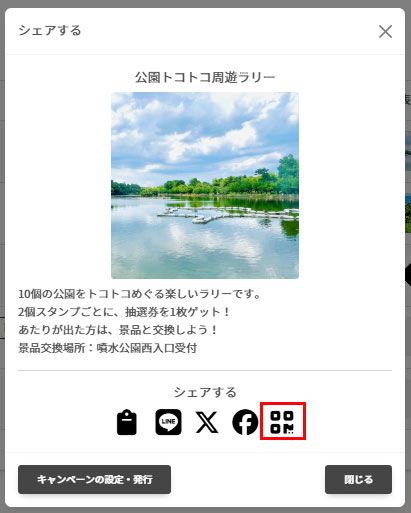This screenshot has height=513, width=411.
Task: Close the share dialog with the X icon
Action: [x=385, y=32]
